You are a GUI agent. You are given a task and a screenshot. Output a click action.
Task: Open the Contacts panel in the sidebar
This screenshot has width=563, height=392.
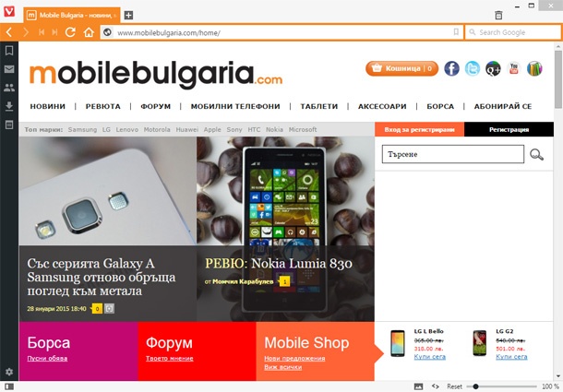9,88
